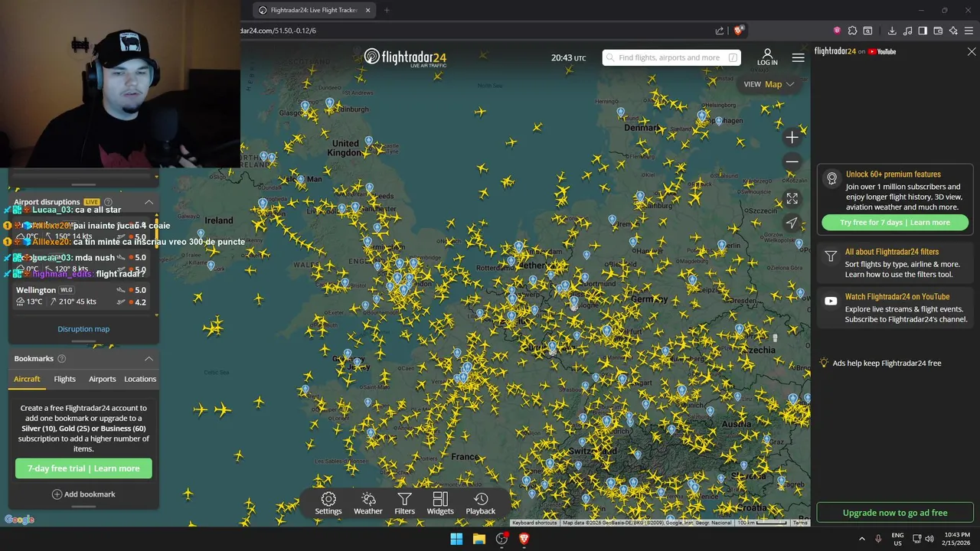
Task: Open the tab search icon in browser toolbar
Action: coord(867,31)
